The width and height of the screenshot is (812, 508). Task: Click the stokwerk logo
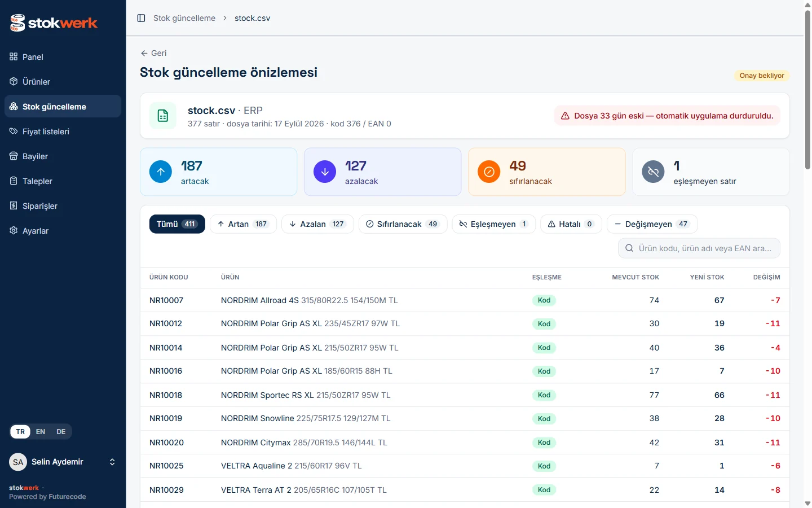tap(54, 23)
